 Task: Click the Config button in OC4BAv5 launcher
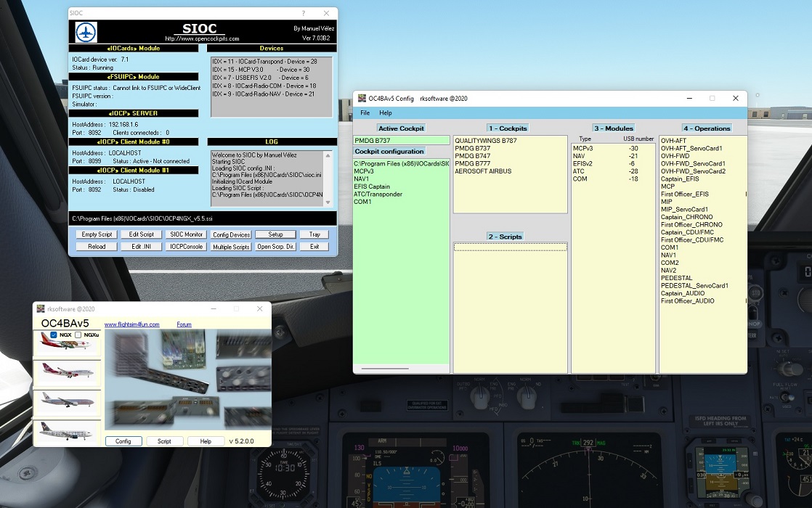pos(123,441)
